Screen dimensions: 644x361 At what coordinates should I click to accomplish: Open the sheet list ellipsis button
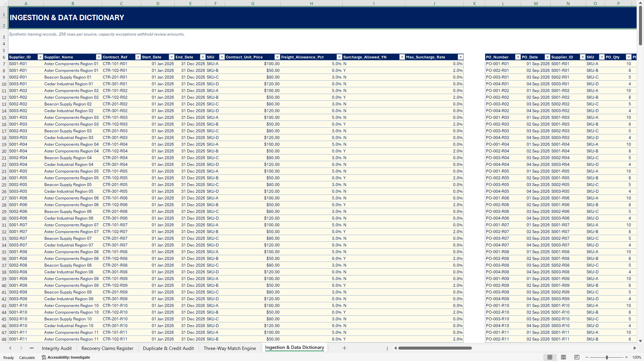point(32,348)
